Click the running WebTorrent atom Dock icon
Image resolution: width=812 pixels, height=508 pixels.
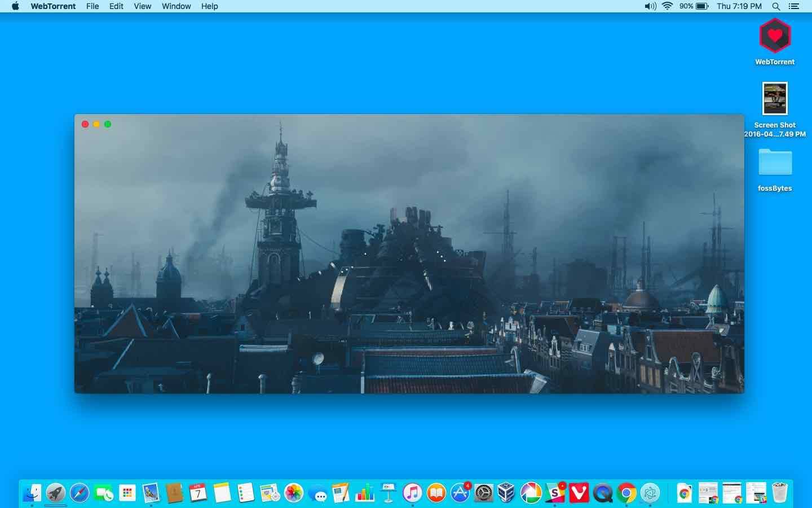[x=650, y=493]
